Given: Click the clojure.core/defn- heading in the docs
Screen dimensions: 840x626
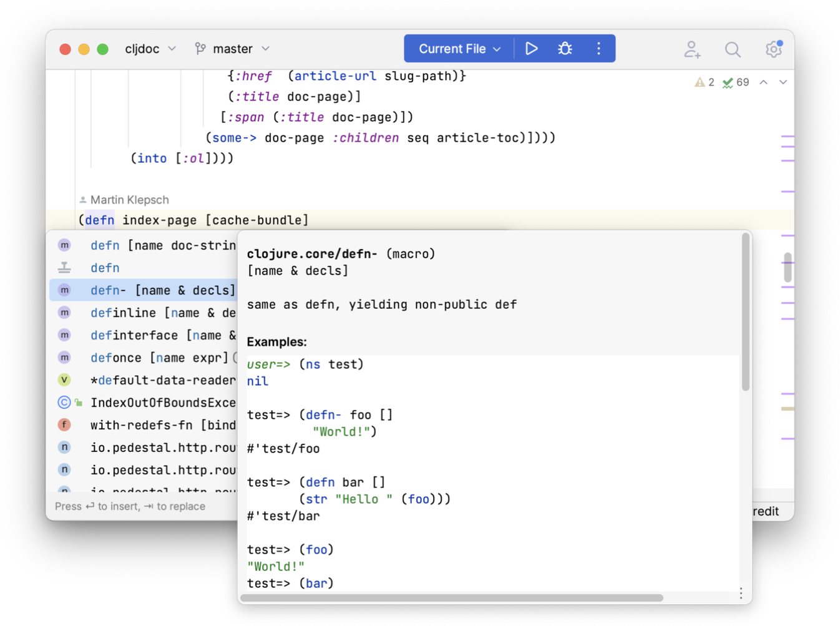Looking at the screenshot, I should click(x=312, y=254).
